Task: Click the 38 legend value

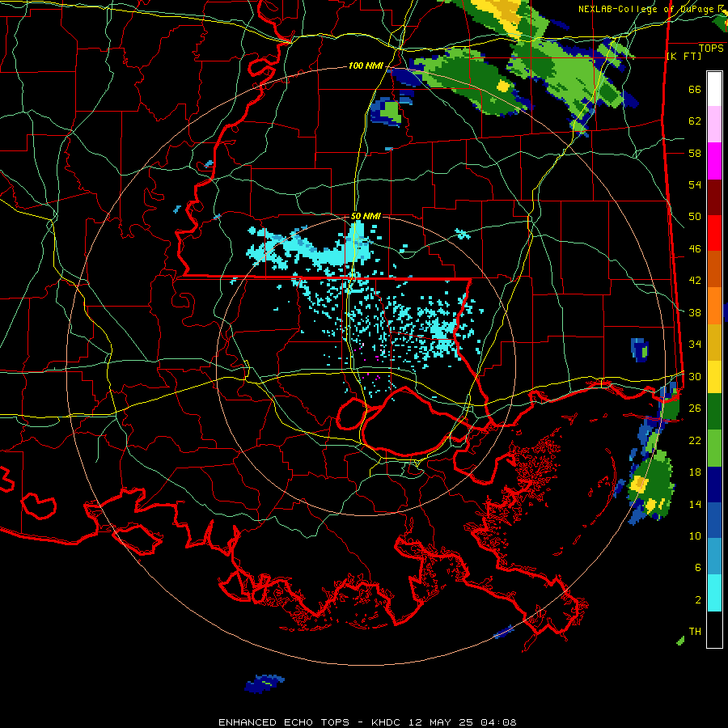Action: tap(695, 312)
